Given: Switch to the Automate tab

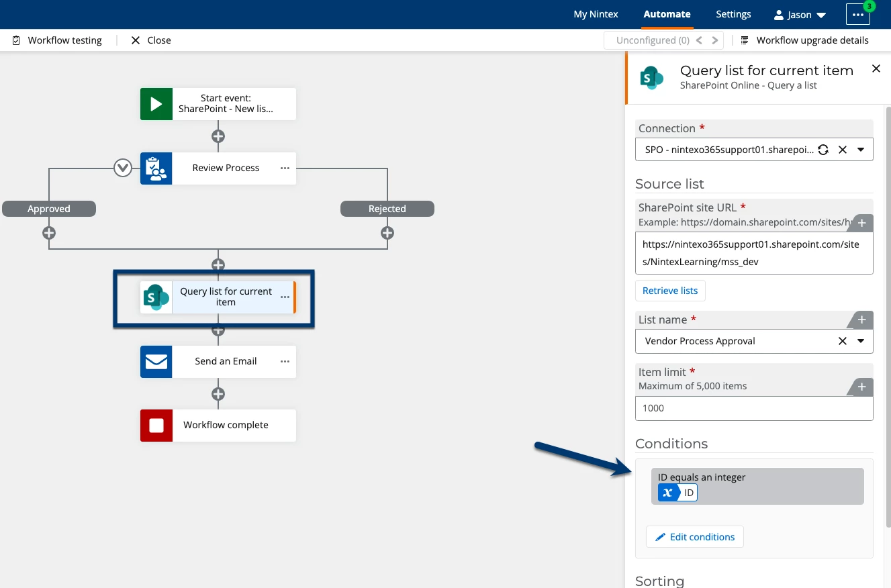Looking at the screenshot, I should click(x=667, y=14).
